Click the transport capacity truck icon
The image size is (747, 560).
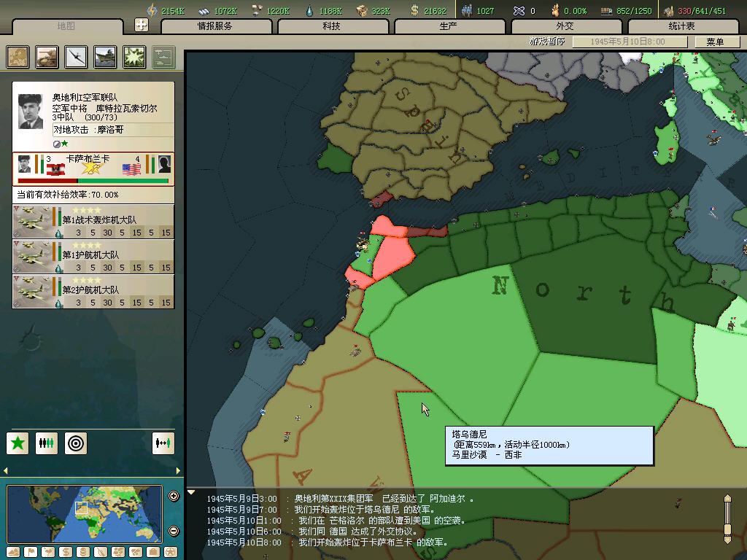coord(606,11)
